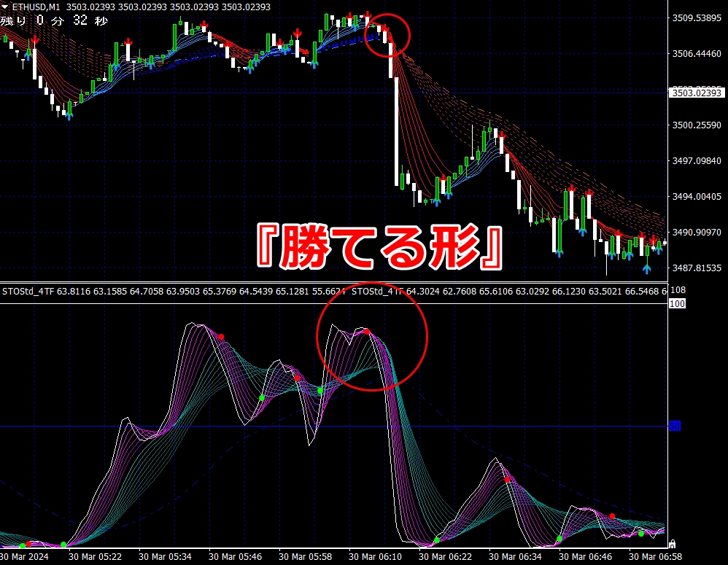Select green stochastic dot just after 06:22
This screenshot has height=565, width=728.
pos(437,540)
